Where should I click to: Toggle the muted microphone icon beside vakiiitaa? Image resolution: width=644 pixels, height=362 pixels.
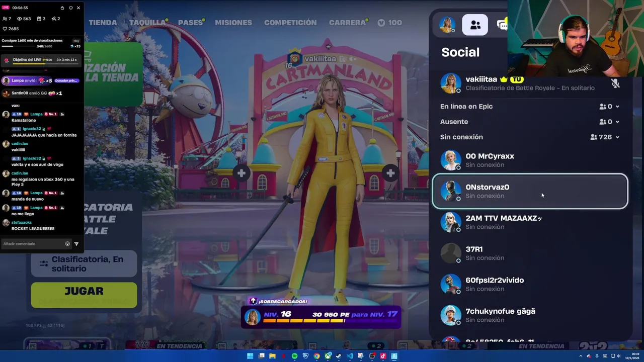[615, 83]
